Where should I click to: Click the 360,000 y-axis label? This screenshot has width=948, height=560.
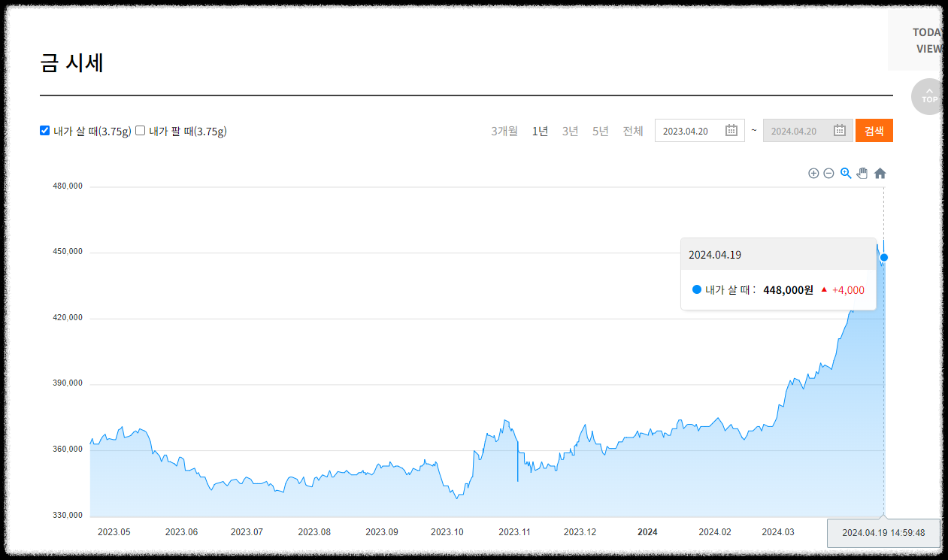pos(68,450)
